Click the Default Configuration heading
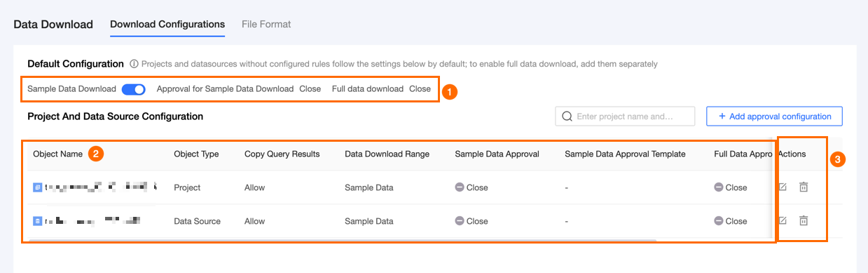The height and width of the screenshot is (273, 868). (76, 64)
